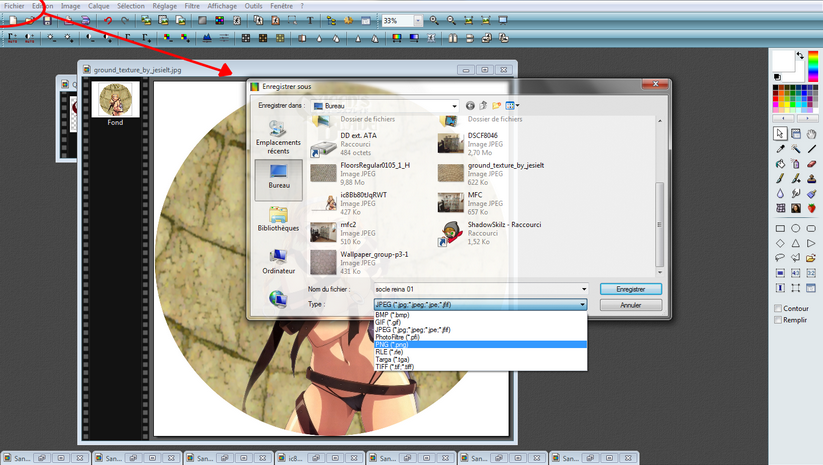This screenshot has width=823, height=465.
Task: Open the Fichier menu
Action: [x=14, y=6]
